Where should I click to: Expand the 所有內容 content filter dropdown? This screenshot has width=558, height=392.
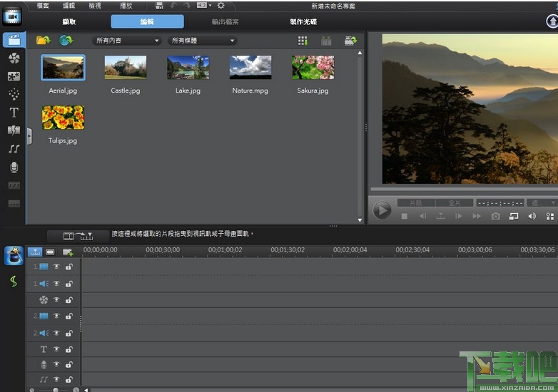pos(127,41)
